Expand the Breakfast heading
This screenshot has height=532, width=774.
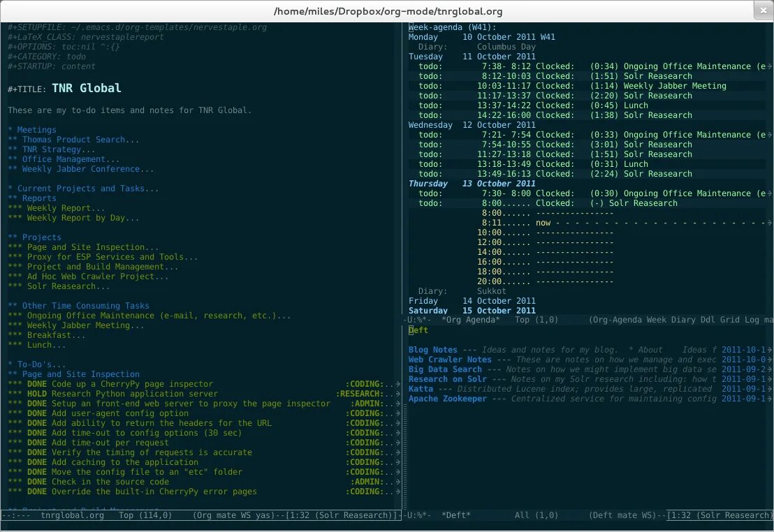(47, 336)
